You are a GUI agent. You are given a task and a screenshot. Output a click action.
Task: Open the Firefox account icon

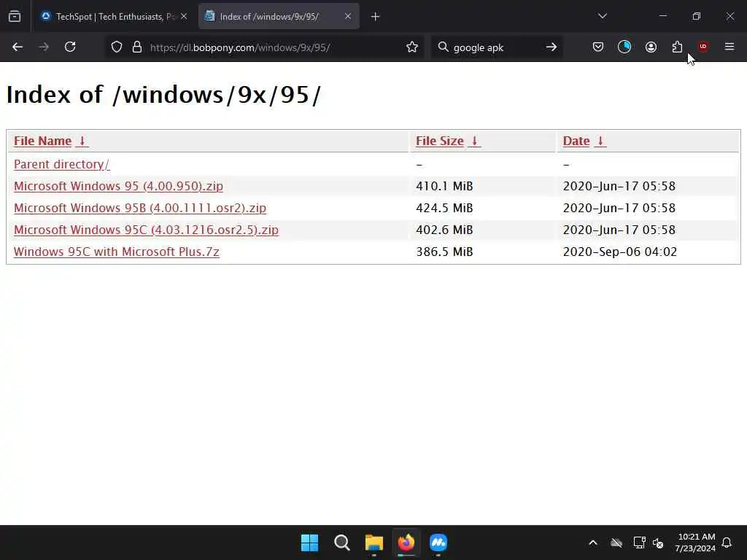point(651,47)
